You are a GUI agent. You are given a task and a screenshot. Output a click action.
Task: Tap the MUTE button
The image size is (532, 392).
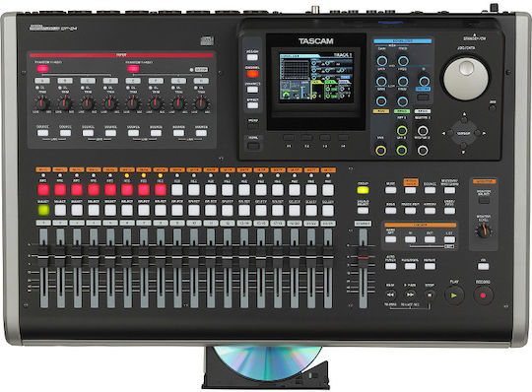click(390, 190)
